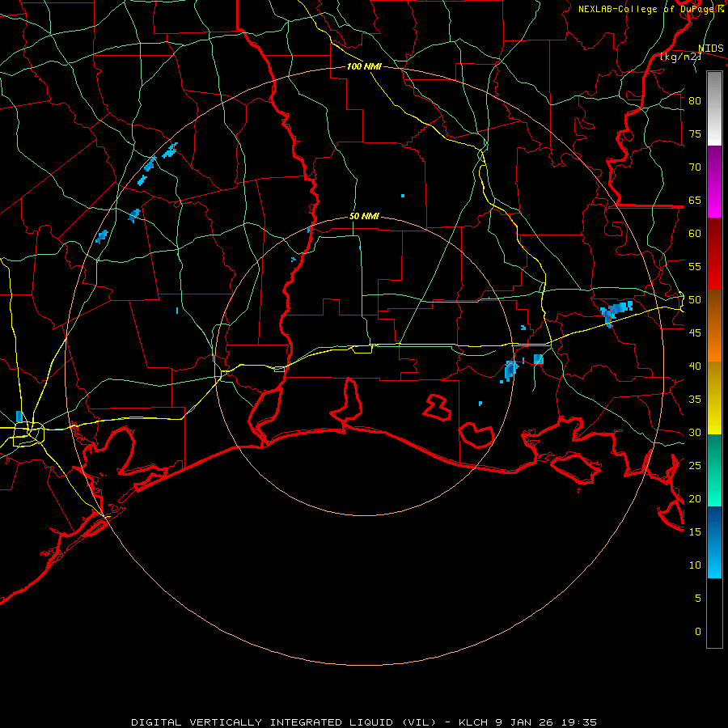Image resolution: width=728 pixels, height=728 pixels.
Task: Click the NIDS label above the scale
Action: point(711,49)
